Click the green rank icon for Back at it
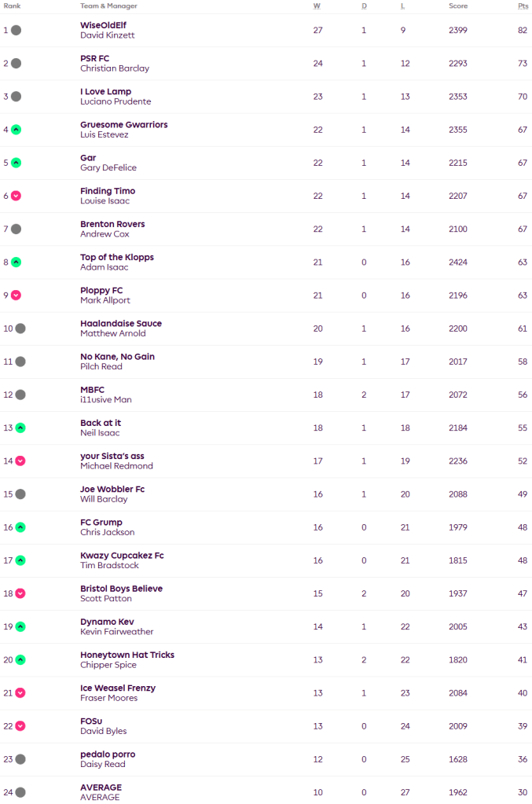This screenshot has width=532, height=804. (x=20, y=428)
